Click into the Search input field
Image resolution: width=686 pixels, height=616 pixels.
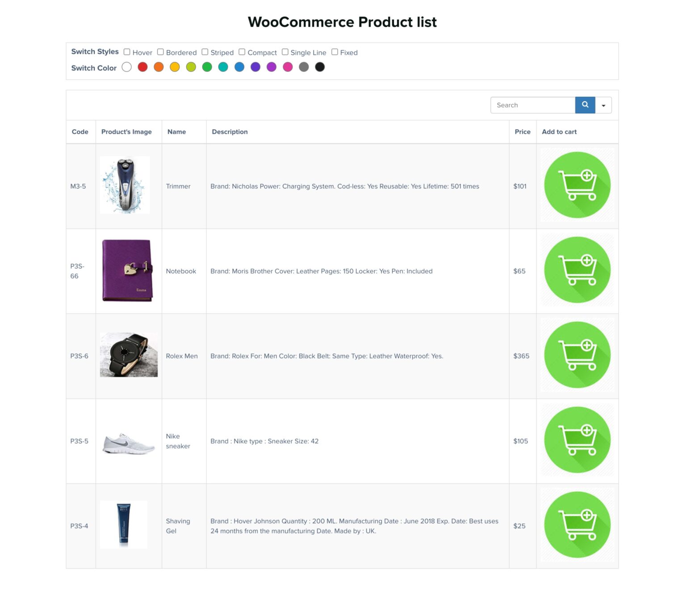(x=532, y=105)
